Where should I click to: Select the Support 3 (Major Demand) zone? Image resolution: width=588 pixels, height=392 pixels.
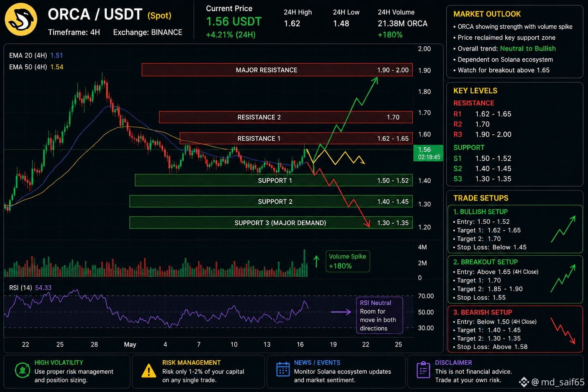(x=271, y=222)
